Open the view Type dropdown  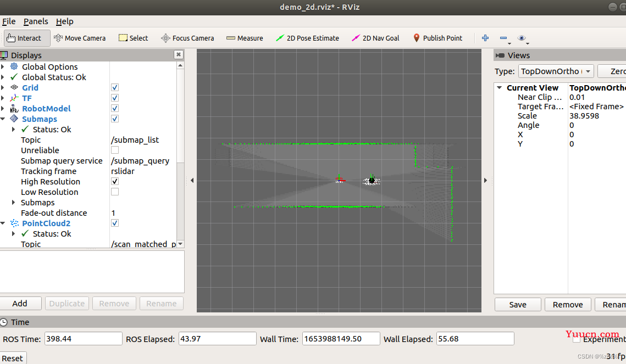coord(556,71)
